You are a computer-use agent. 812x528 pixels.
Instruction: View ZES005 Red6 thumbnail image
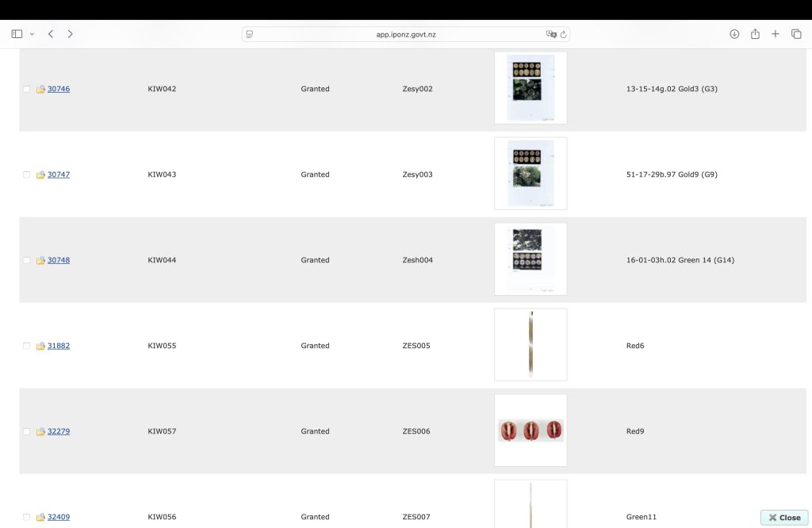(530, 345)
